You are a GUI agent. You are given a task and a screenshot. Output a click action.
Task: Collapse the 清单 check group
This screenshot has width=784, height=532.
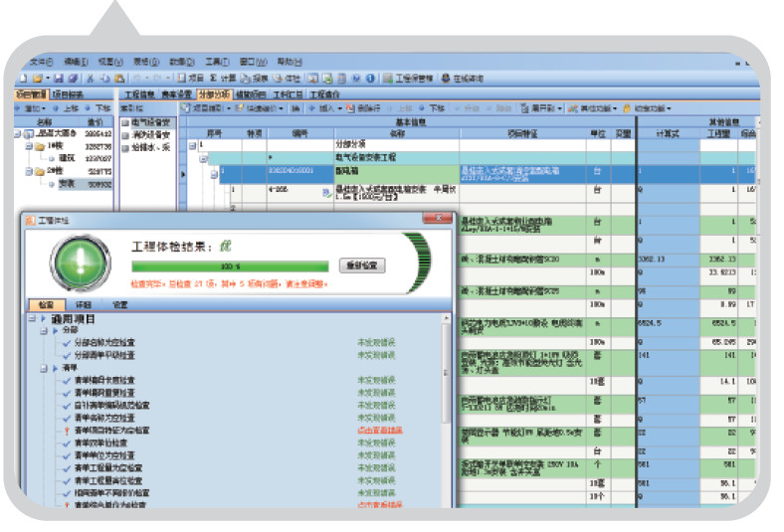tap(44, 366)
